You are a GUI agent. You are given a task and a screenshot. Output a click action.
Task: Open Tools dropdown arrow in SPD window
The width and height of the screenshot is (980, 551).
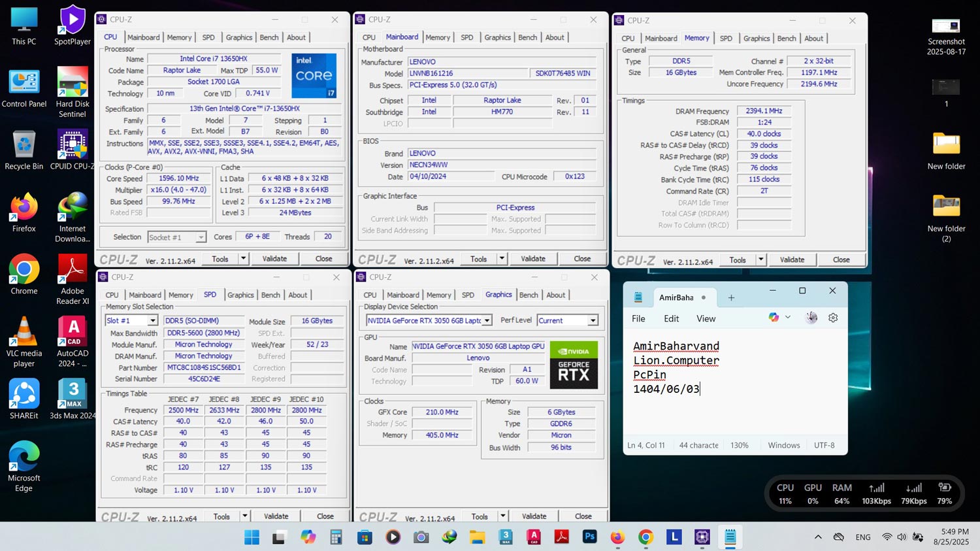point(244,516)
